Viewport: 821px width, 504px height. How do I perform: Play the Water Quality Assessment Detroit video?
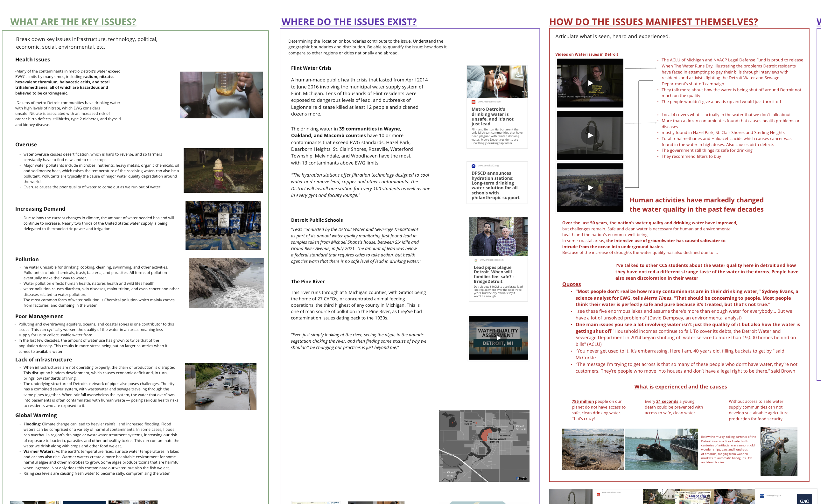(498, 338)
